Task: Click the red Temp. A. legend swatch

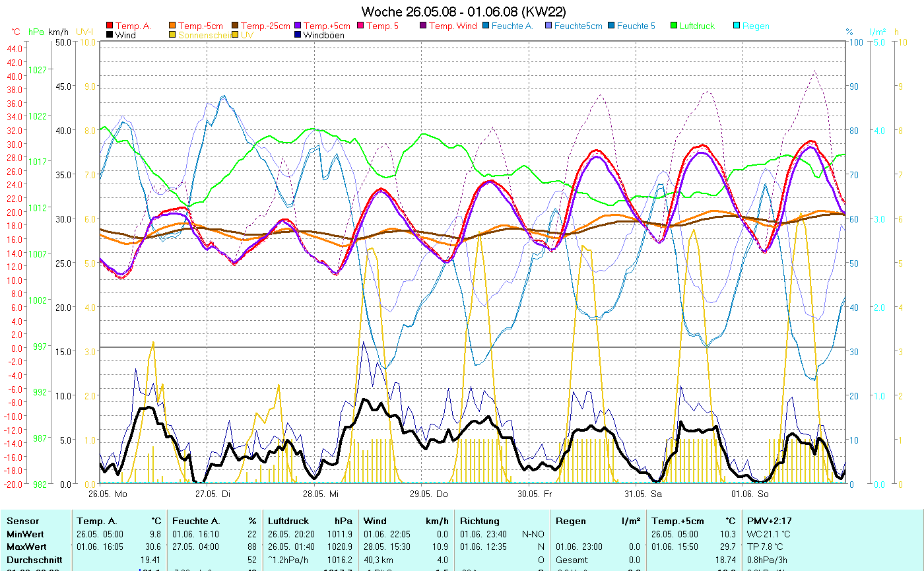Action: (x=110, y=26)
